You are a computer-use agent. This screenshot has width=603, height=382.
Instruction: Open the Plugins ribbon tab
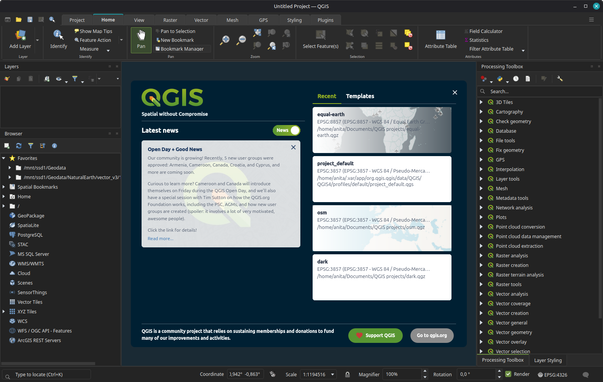(325, 20)
